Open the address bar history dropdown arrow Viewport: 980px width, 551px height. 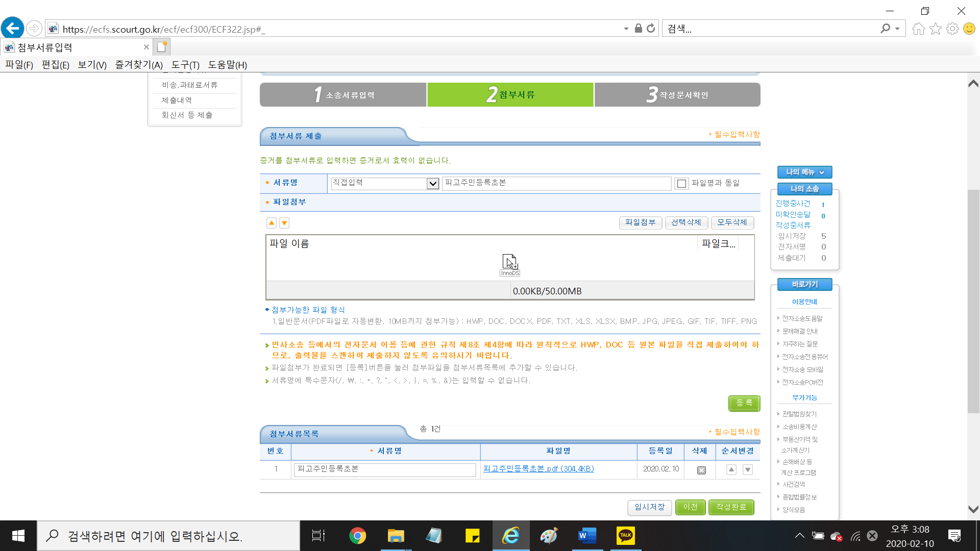(x=626, y=29)
